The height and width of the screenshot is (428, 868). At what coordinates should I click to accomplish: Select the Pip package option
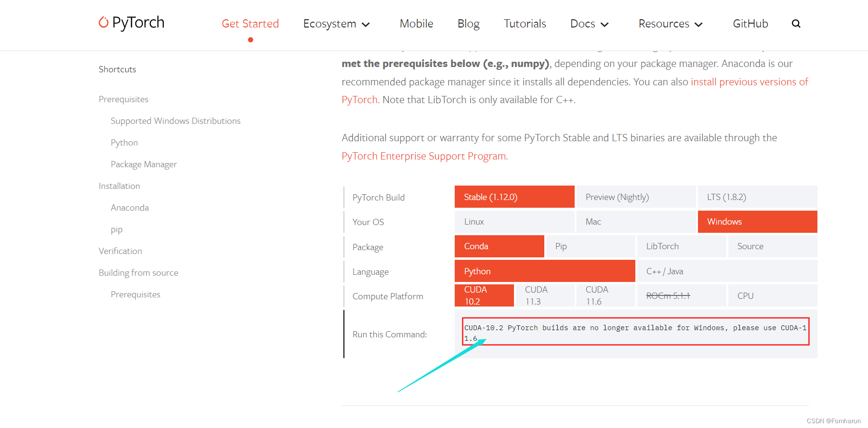[x=591, y=246]
